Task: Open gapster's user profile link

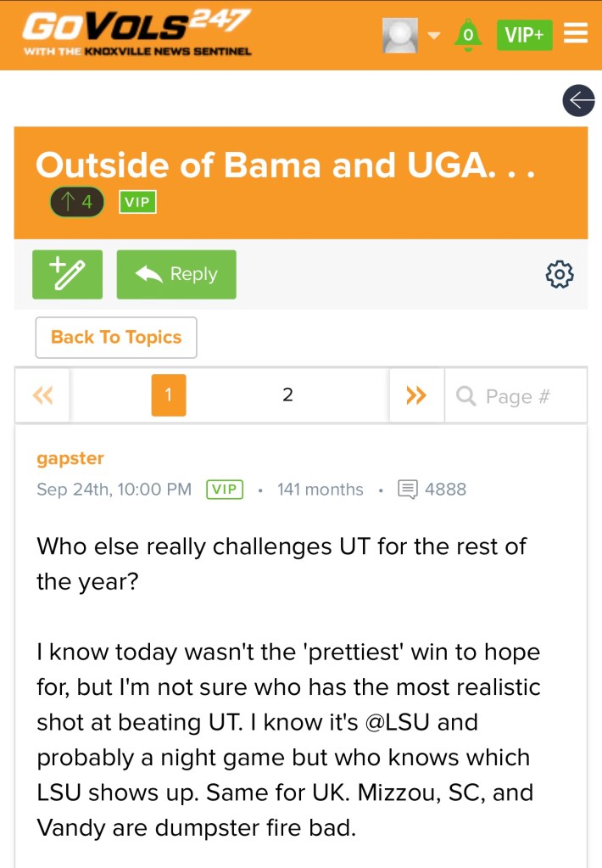Action: click(x=70, y=458)
